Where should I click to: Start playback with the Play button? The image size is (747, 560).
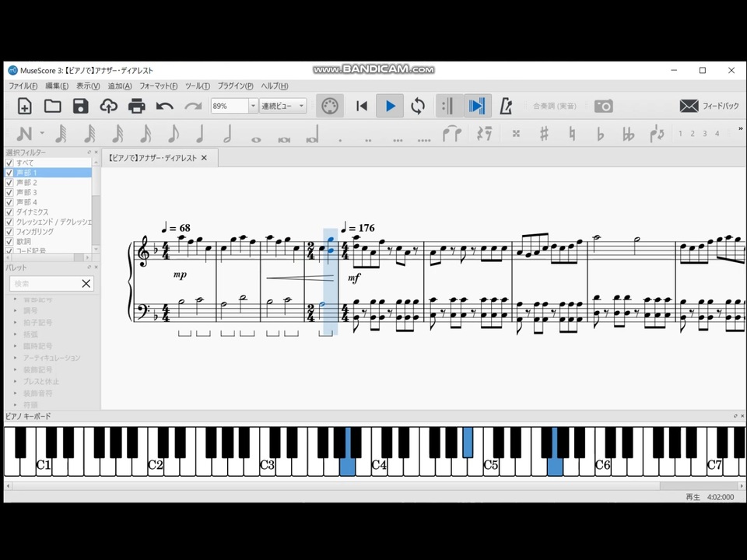click(x=389, y=106)
